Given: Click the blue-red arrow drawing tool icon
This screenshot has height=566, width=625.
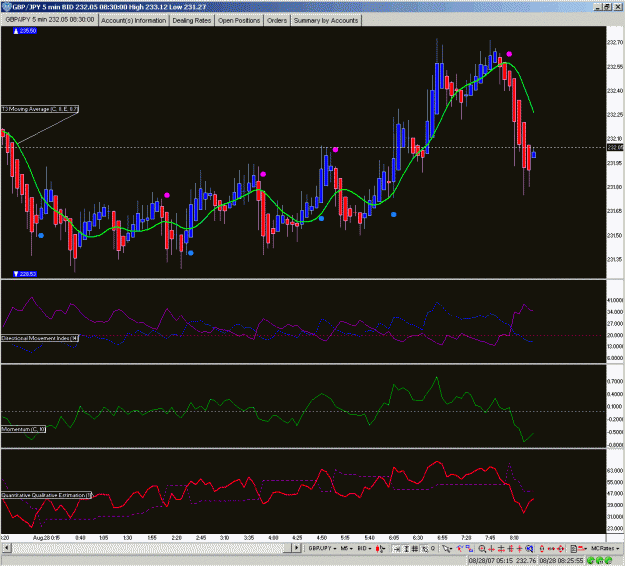Looking at the screenshot, I should pyautogui.click(x=460, y=548).
